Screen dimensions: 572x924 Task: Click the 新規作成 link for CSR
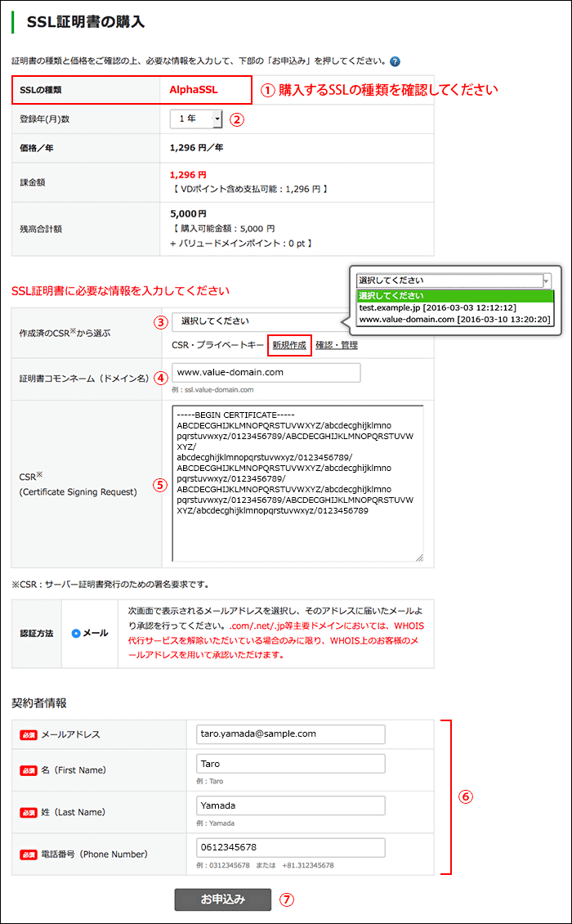pyautogui.click(x=289, y=345)
